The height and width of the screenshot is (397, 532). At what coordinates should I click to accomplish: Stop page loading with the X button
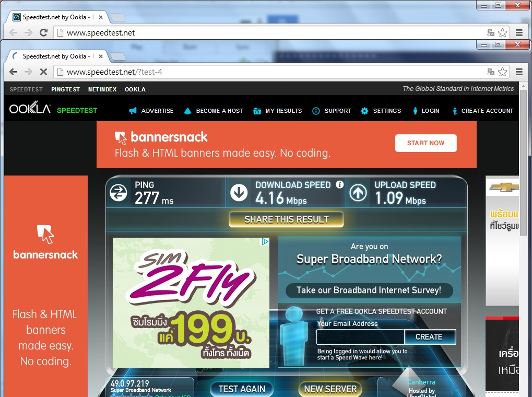pos(43,72)
